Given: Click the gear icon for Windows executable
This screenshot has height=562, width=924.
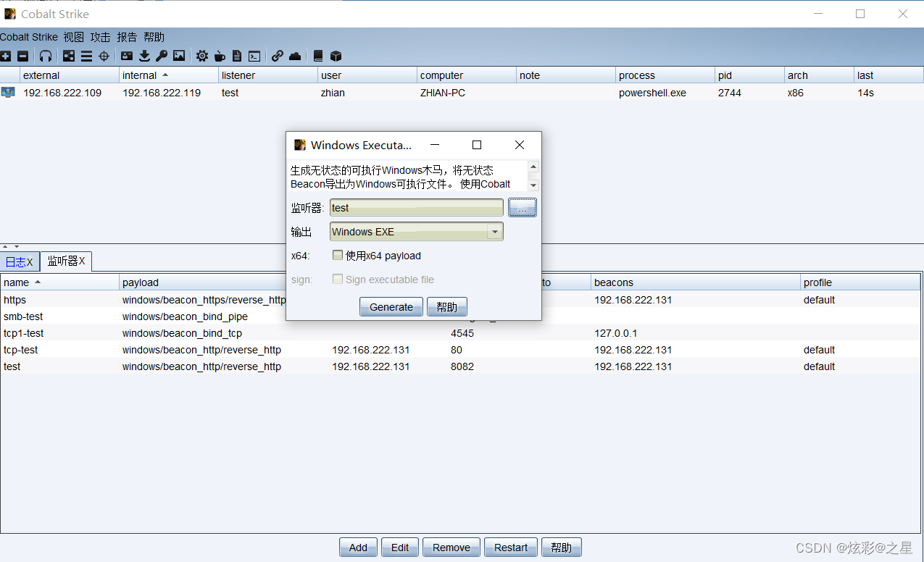Looking at the screenshot, I should click(202, 56).
